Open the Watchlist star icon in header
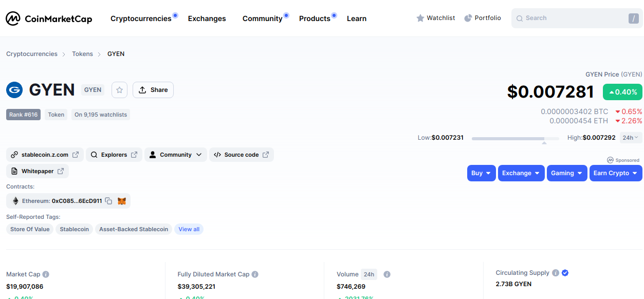 click(420, 18)
